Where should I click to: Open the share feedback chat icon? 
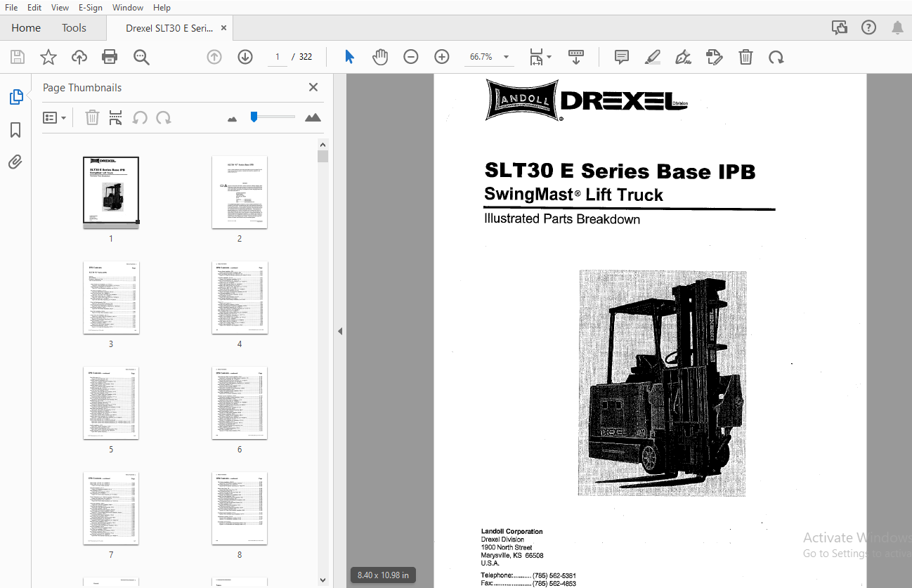839,28
